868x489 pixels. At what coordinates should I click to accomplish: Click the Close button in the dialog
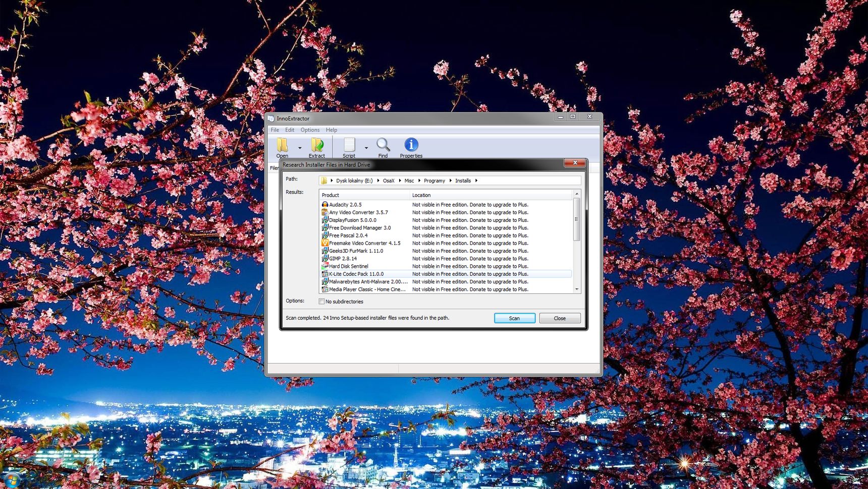tap(560, 318)
